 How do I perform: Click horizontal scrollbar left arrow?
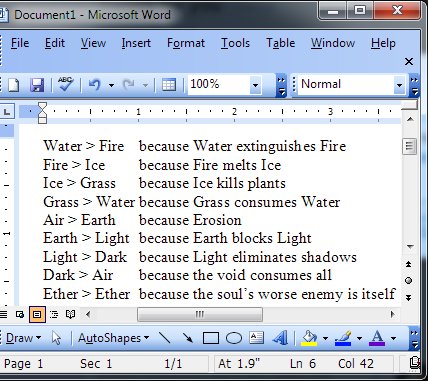tap(88, 314)
